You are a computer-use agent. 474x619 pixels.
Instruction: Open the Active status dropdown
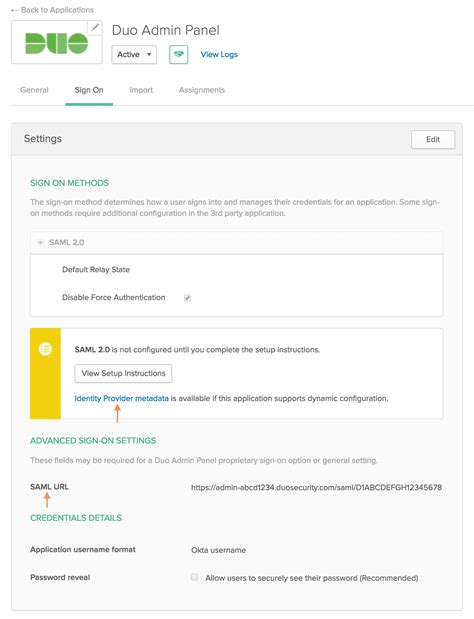click(134, 54)
